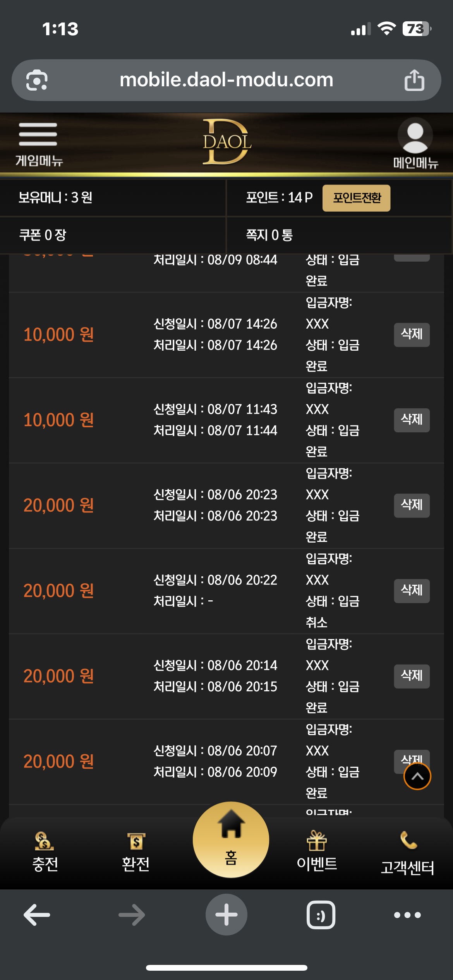Tap the DAOL logo
Image resolution: width=453 pixels, height=980 pixels.
[x=227, y=142]
